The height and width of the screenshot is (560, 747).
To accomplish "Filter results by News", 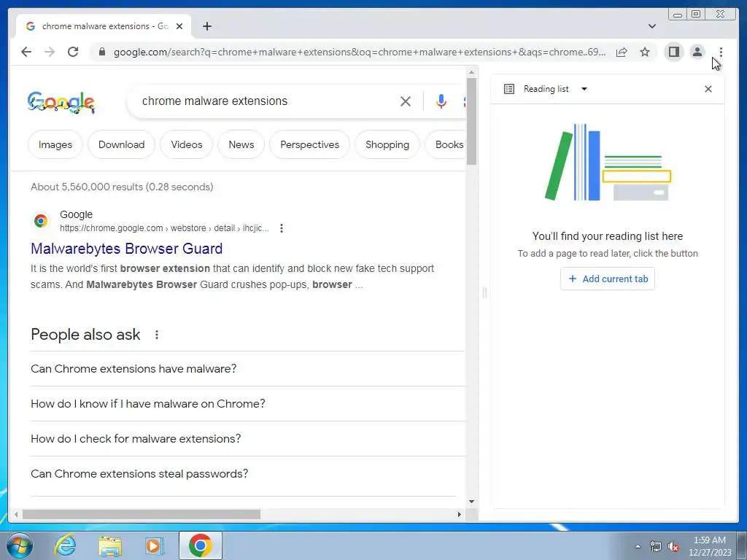I will click(x=241, y=144).
